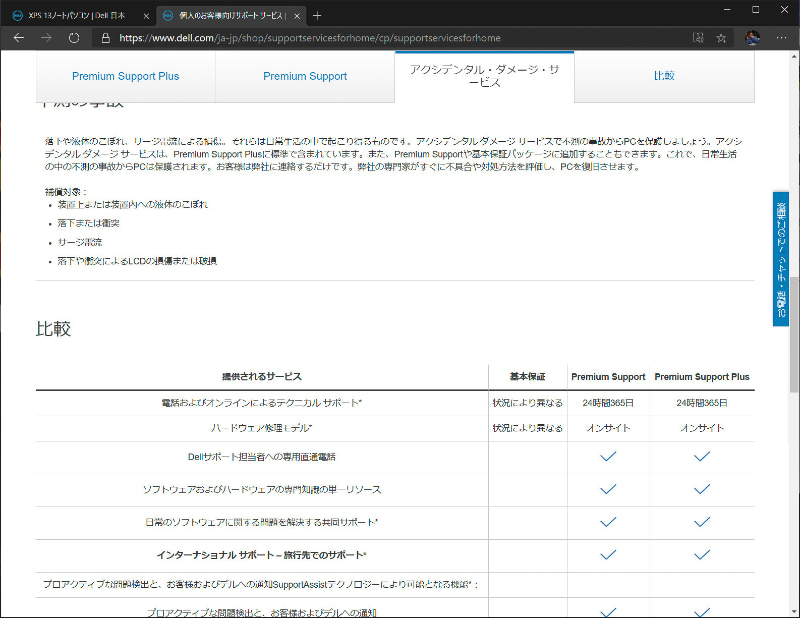Go back to the previous page
Screen dimensions: 800x618
coord(19,38)
